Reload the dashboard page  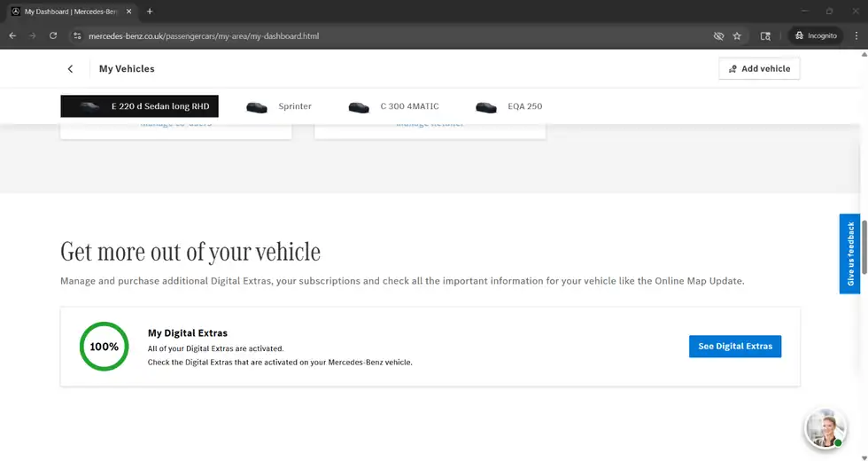(53, 35)
